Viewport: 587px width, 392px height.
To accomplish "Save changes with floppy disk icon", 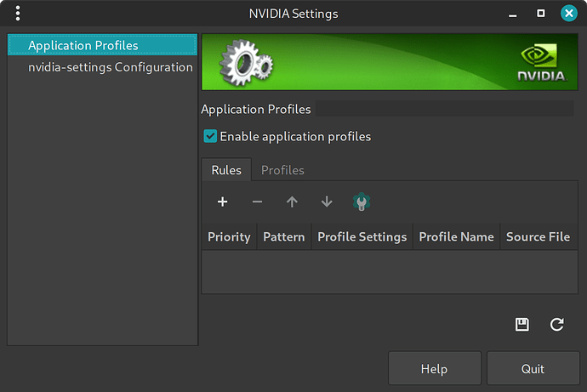I will [x=521, y=324].
